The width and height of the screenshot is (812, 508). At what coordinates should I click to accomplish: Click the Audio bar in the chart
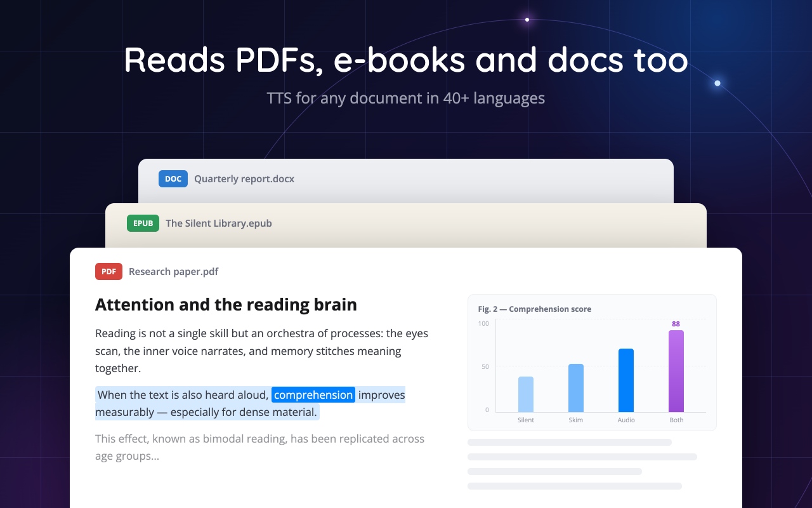(626, 380)
